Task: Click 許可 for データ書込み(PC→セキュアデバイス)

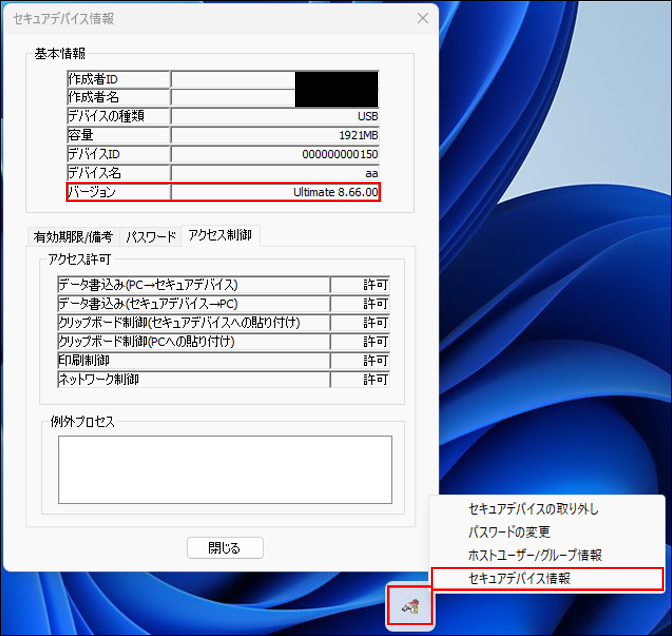Action: click(360, 285)
